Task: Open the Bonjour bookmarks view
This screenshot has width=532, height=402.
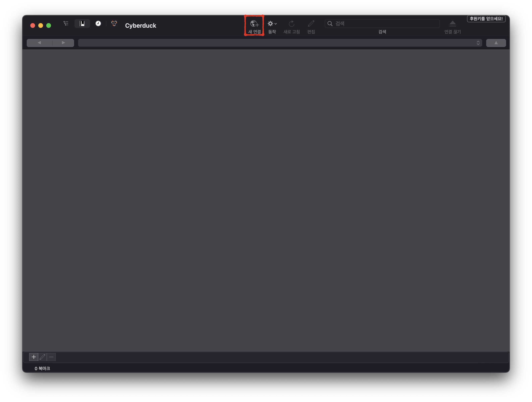Action: click(x=114, y=23)
